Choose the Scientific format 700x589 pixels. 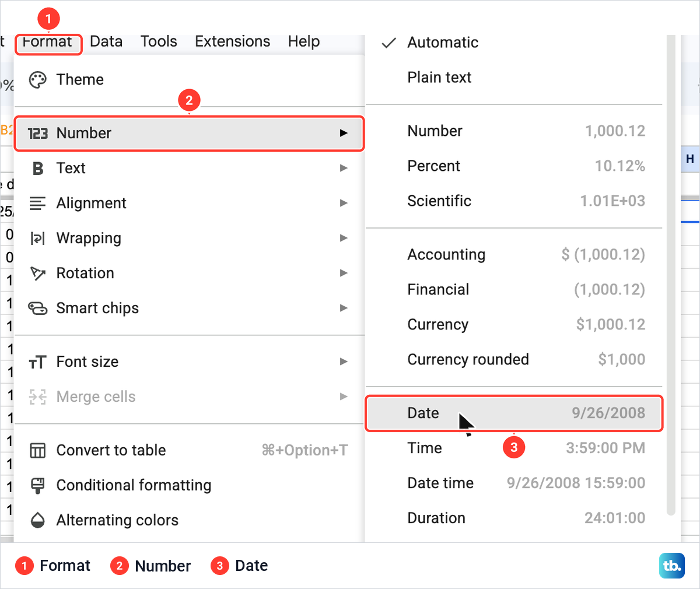tap(514, 201)
